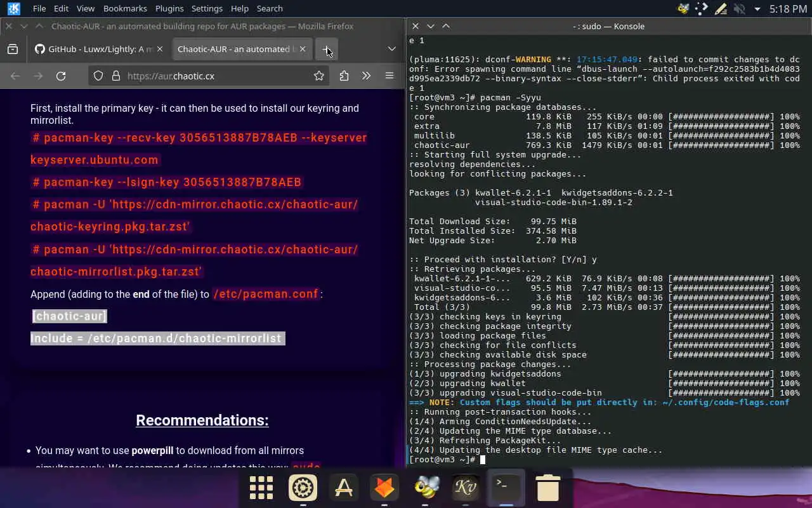Open the Help menu

click(x=240, y=8)
